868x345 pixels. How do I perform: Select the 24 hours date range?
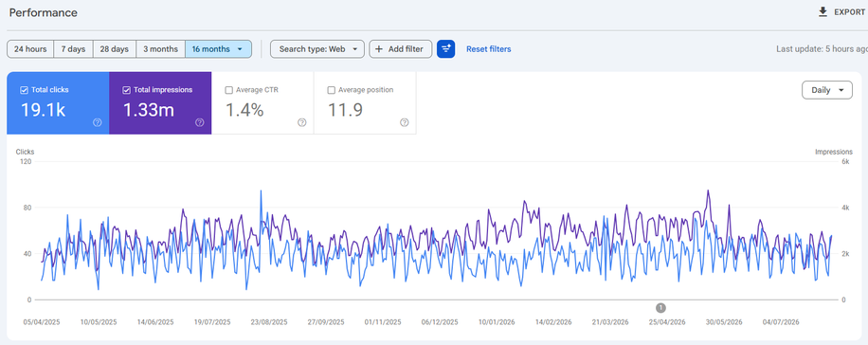(x=30, y=48)
